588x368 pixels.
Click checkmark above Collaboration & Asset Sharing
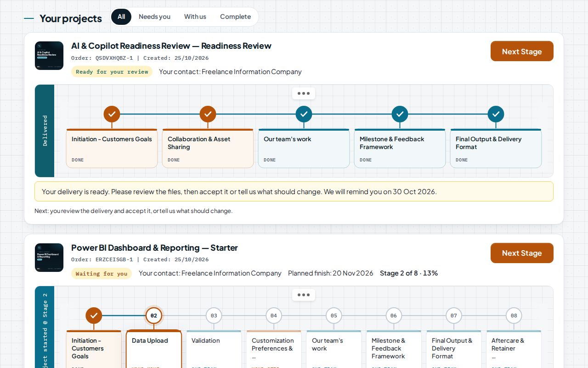point(208,114)
